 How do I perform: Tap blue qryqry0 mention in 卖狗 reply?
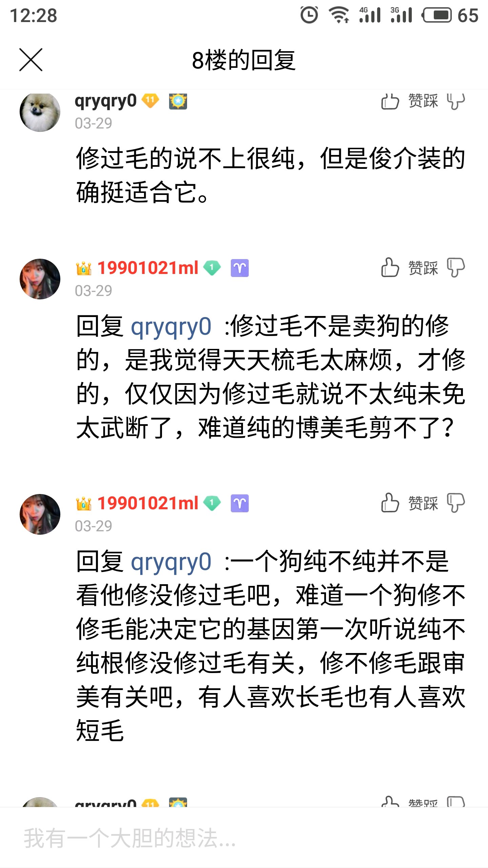171,327
